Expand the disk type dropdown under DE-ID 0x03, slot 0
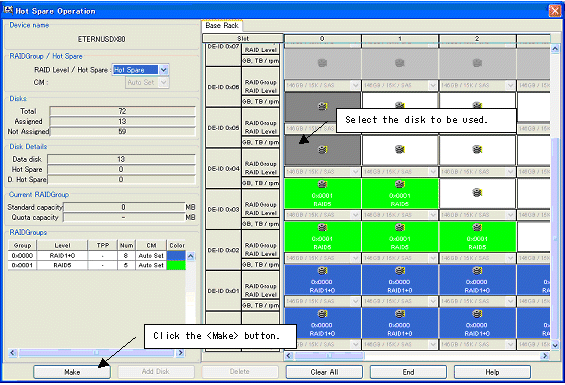Viewport: 565px width, 385px height. tap(356, 215)
